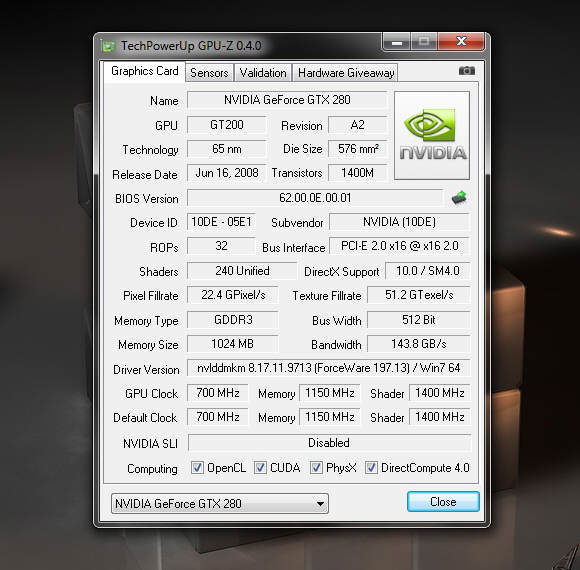Viewport: 580px width, 570px height.
Task: Click the BIOS Version field 62.00.0E.00.01
Action: [315, 198]
